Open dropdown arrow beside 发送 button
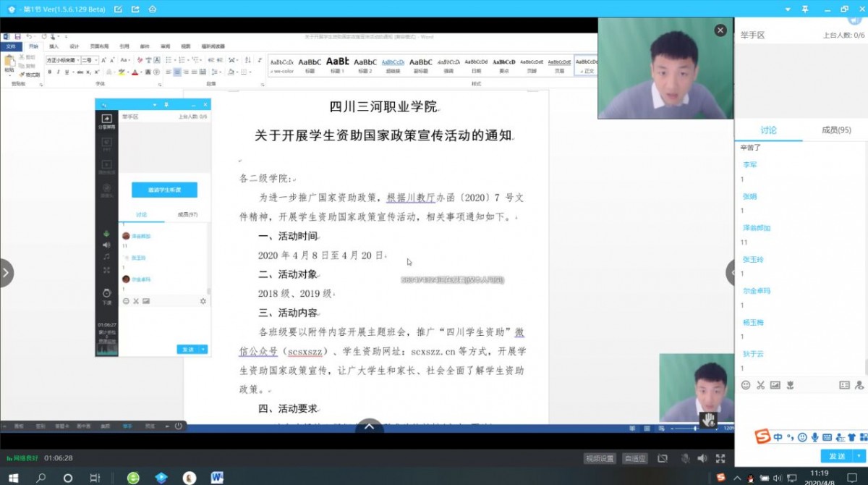The height and width of the screenshot is (485, 868). pyautogui.click(x=858, y=456)
